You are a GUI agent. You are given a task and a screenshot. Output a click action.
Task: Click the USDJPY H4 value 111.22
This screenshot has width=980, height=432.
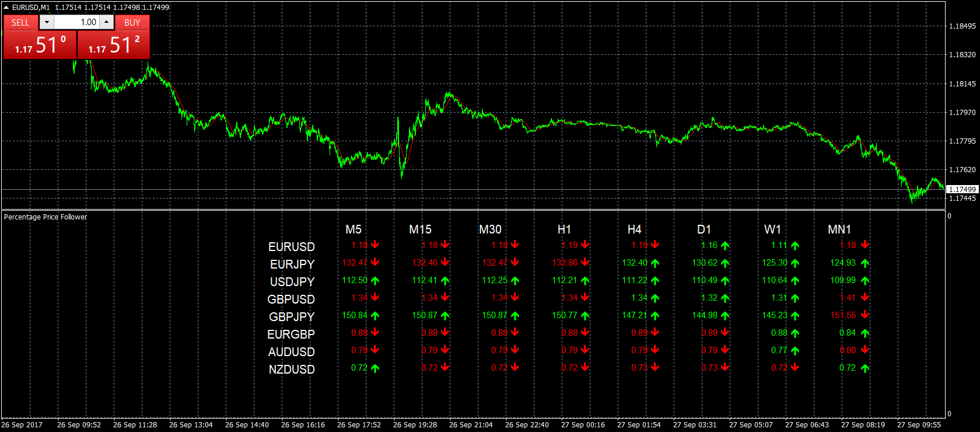point(635,280)
